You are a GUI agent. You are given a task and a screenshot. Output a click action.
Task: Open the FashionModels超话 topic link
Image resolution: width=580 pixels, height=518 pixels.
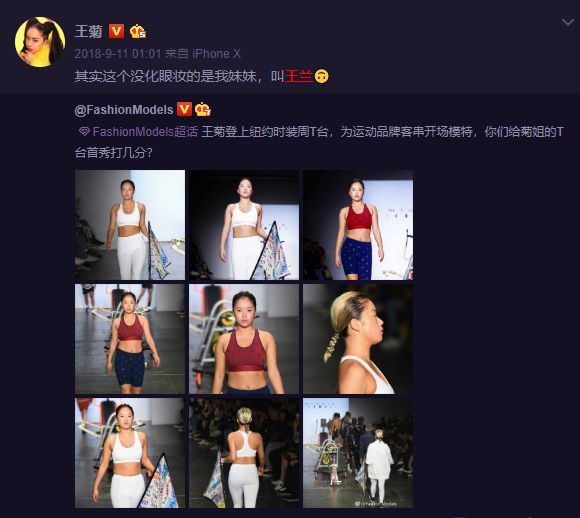coord(145,132)
